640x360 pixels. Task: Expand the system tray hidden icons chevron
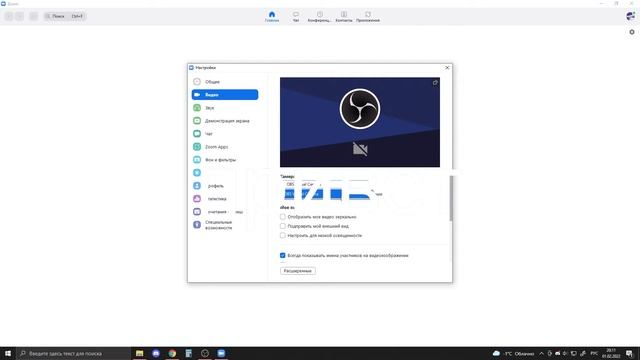(x=541, y=353)
